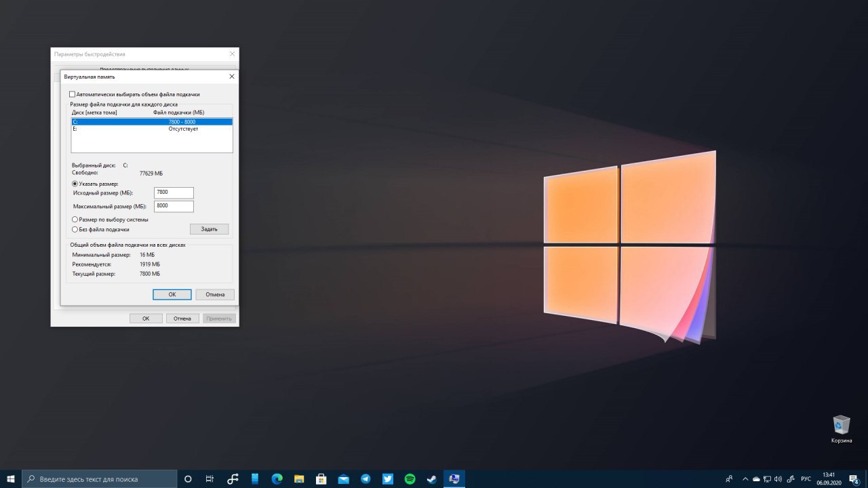The width and height of the screenshot is (868, 488).
Task: Open the Your Phone taskbar app
Action: [x=255, y=479]
